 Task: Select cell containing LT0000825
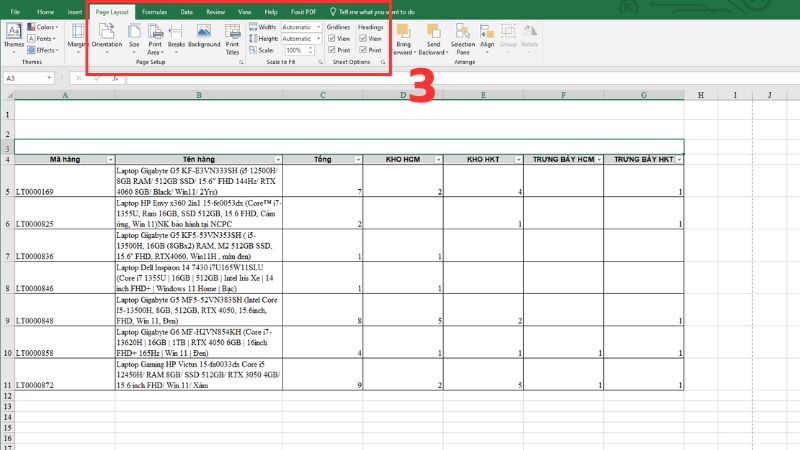pyautogui.click(x=65, y=213)
